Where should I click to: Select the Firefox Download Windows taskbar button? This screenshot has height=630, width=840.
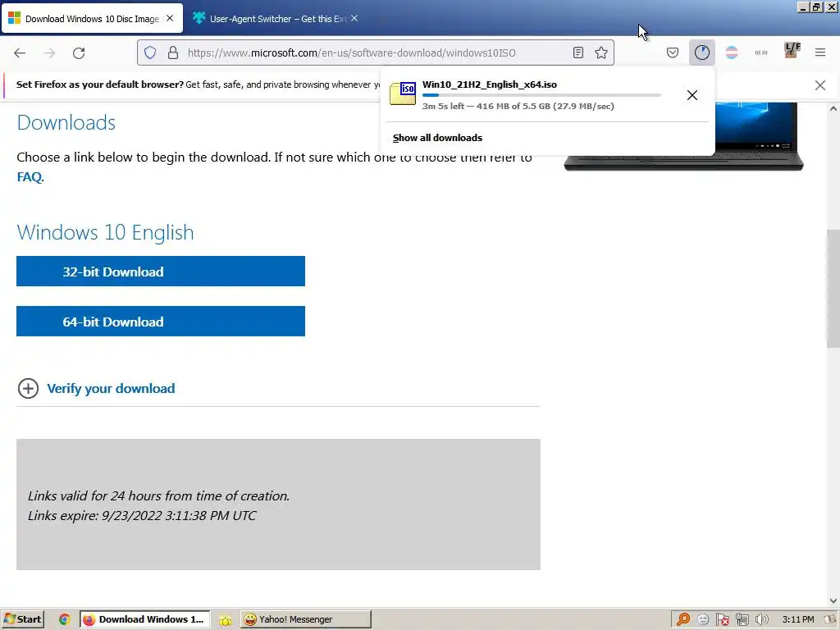144,619
